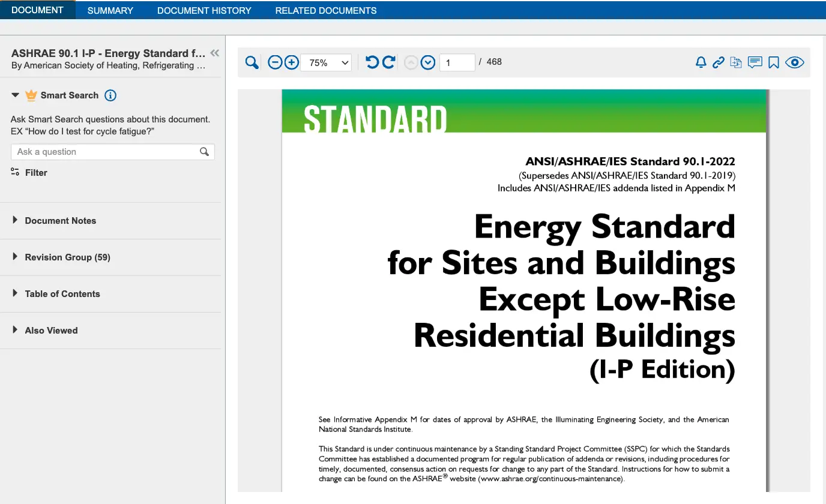The image size is (826, 504).
Task: Click the compare documents icon
Action: click(x=736, y=62)
